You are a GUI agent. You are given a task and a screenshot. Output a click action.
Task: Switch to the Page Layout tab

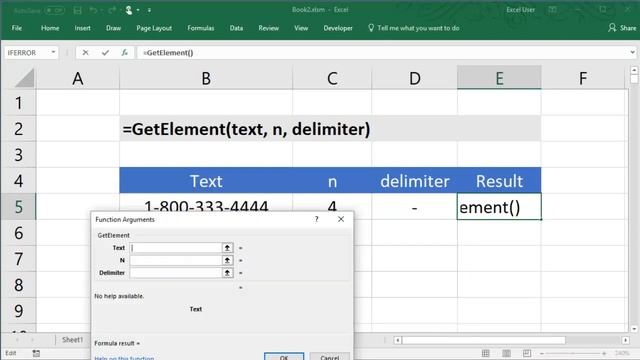coord(154,28)
